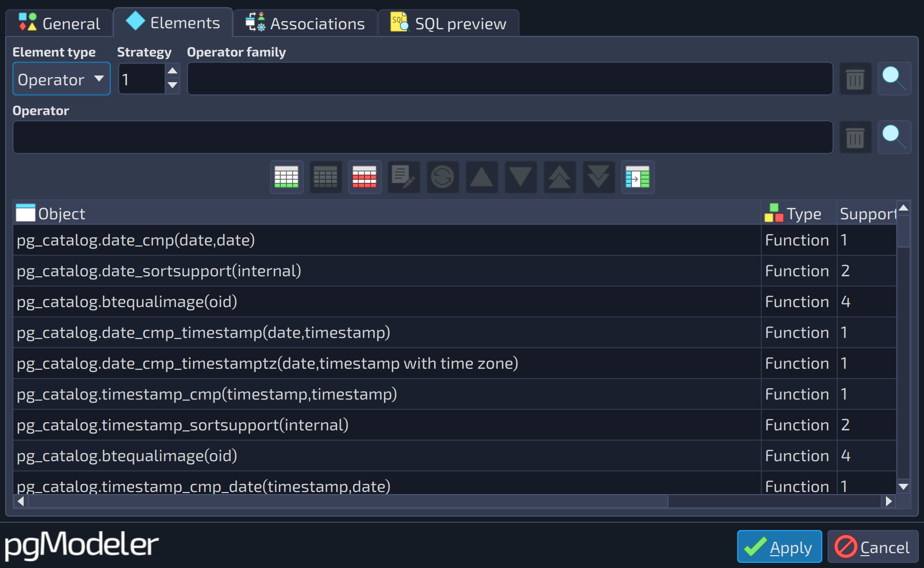Clear the Operator with the trash icon
Screen dimensions: 924x568
[x=855, y=138]
